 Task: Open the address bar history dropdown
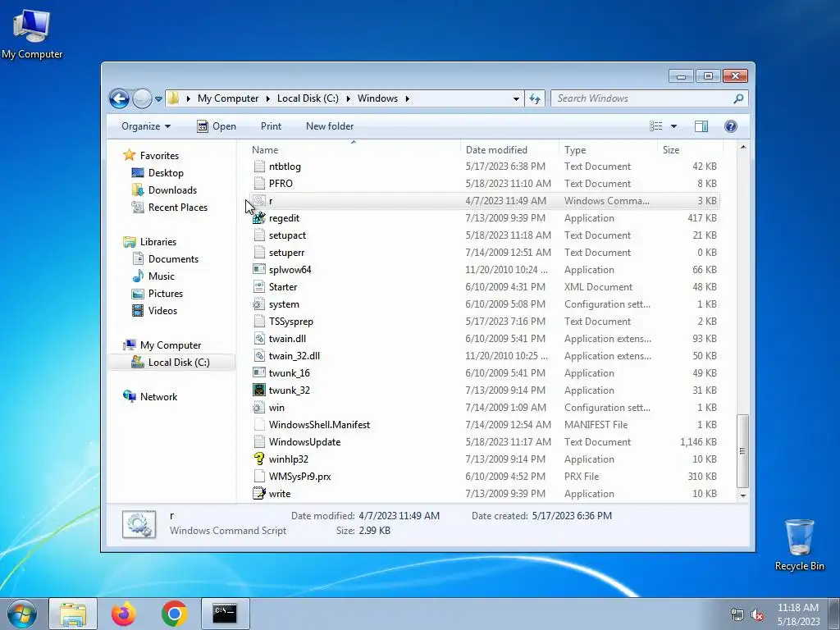click(x=516, y=98)
